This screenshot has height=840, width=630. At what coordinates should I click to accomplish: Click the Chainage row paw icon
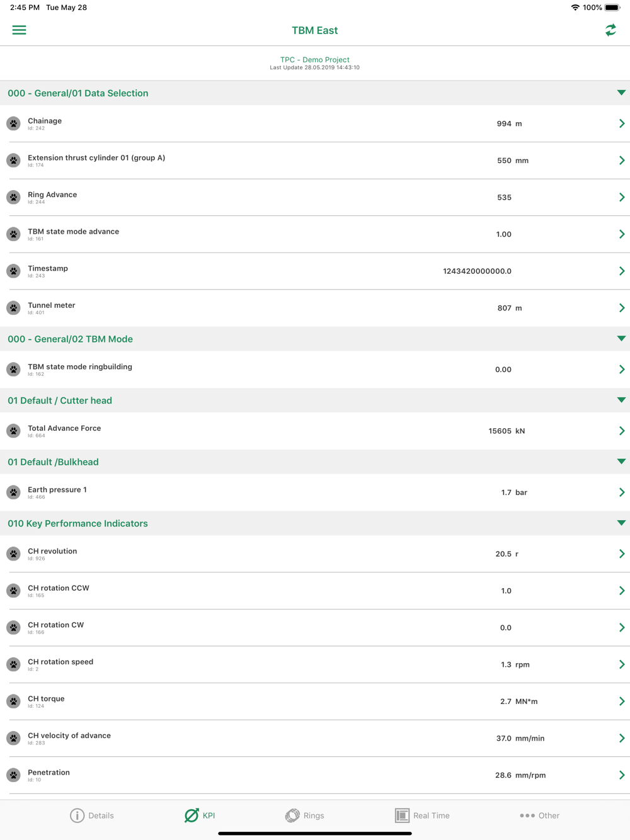[13, 123]
